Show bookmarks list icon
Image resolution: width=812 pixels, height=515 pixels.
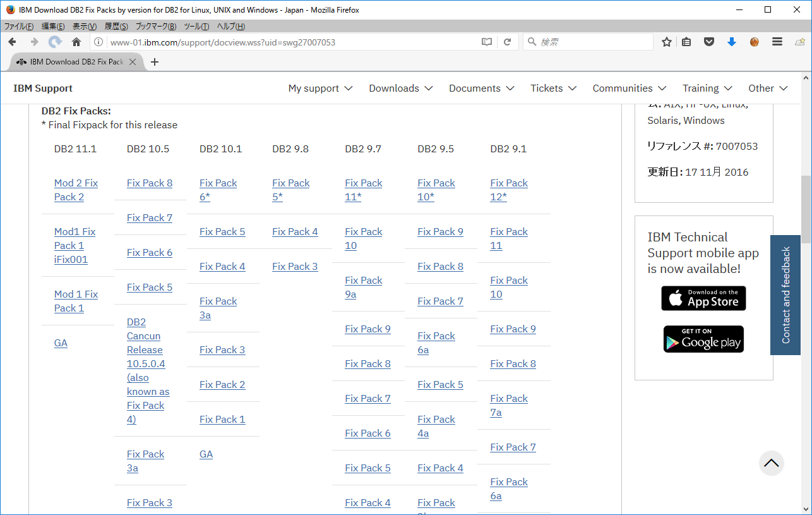(686, 42)
